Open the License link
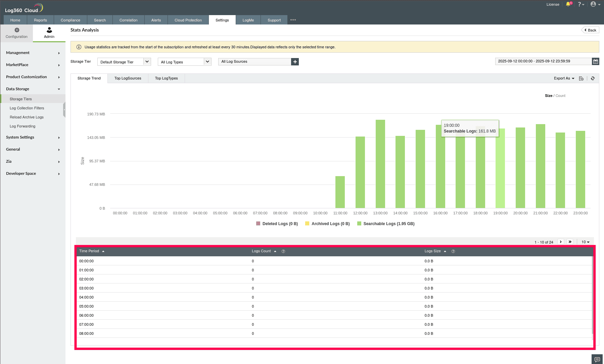This screenshot has width=604, height=364. pos(553,5)
